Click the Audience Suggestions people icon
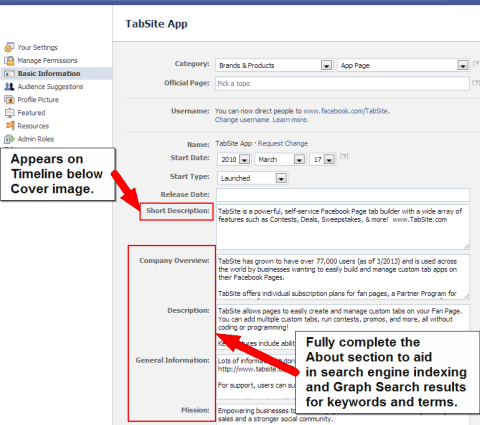The image size is (480, 425). point(9,87)
